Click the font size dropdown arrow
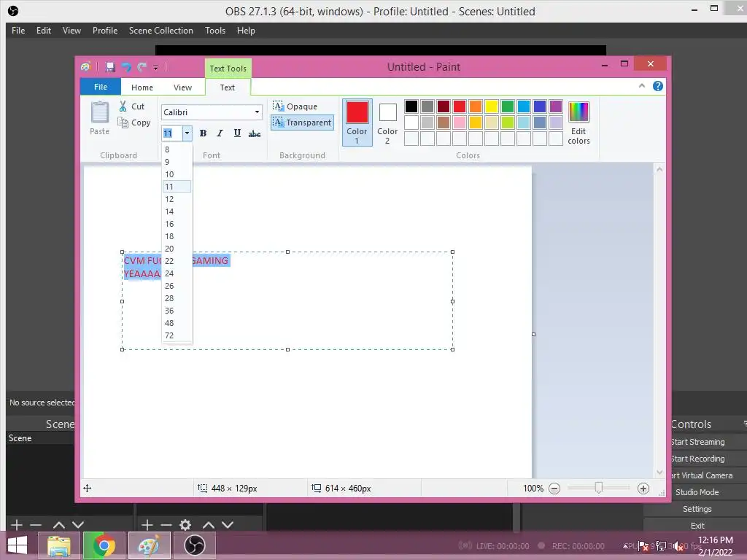This screenshot has height=560, width=747. (187, 133)
